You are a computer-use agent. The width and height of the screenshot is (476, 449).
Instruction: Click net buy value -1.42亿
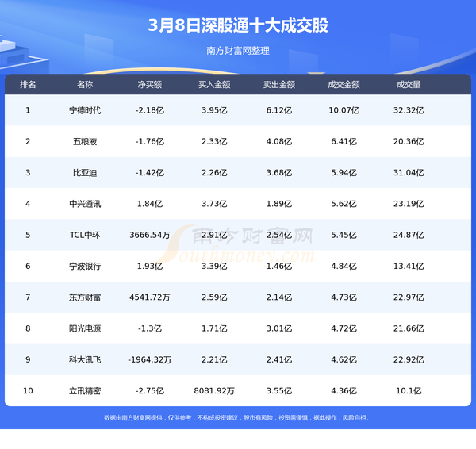pyautogui.click(x=150, y=173)
